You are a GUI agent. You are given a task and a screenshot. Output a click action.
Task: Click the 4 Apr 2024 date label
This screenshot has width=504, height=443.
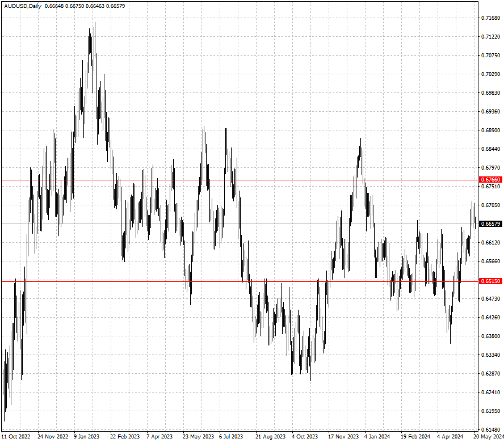point(450,437)
